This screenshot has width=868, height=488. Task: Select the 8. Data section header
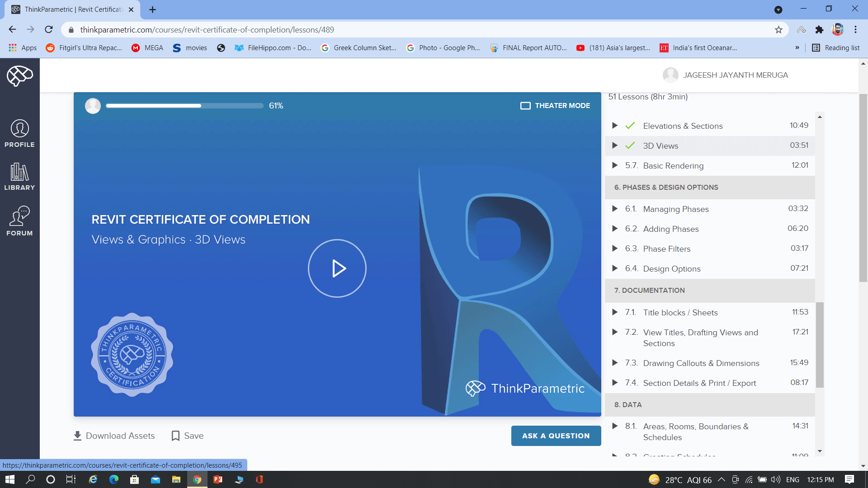coord(710,405)
